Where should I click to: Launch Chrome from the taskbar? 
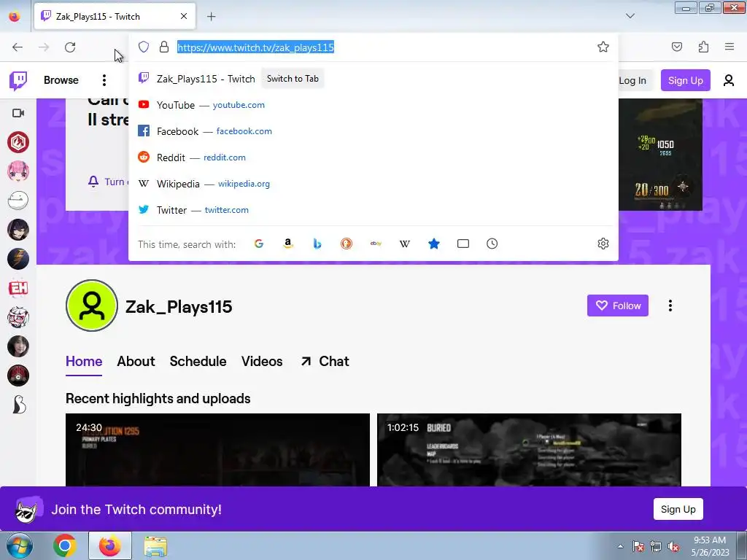click(x=65, y=545)
